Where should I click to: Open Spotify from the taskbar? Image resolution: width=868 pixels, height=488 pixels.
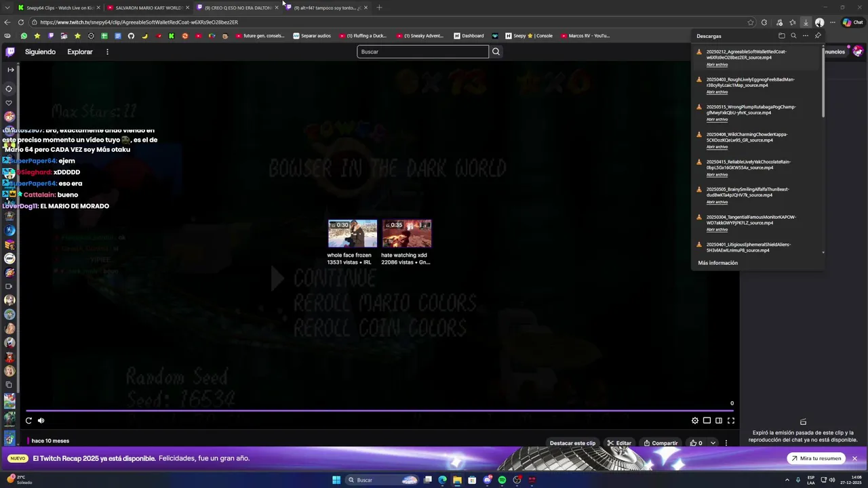click(502, 480)
